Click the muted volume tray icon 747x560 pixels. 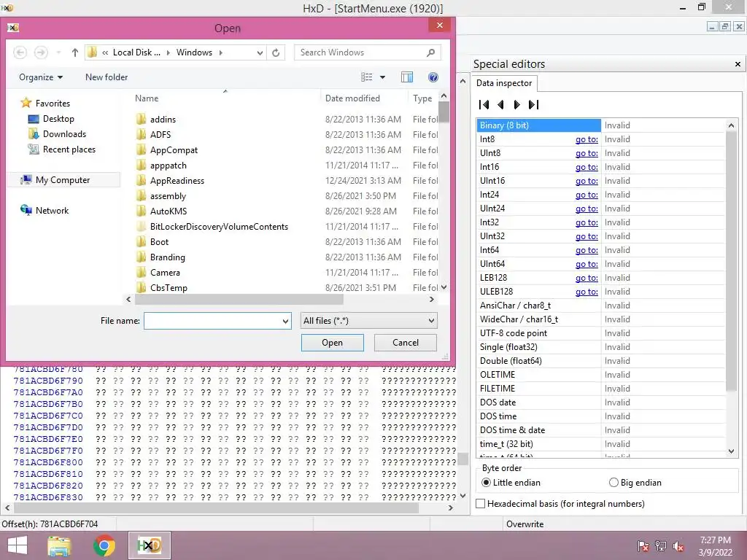[x=678, y=545]
